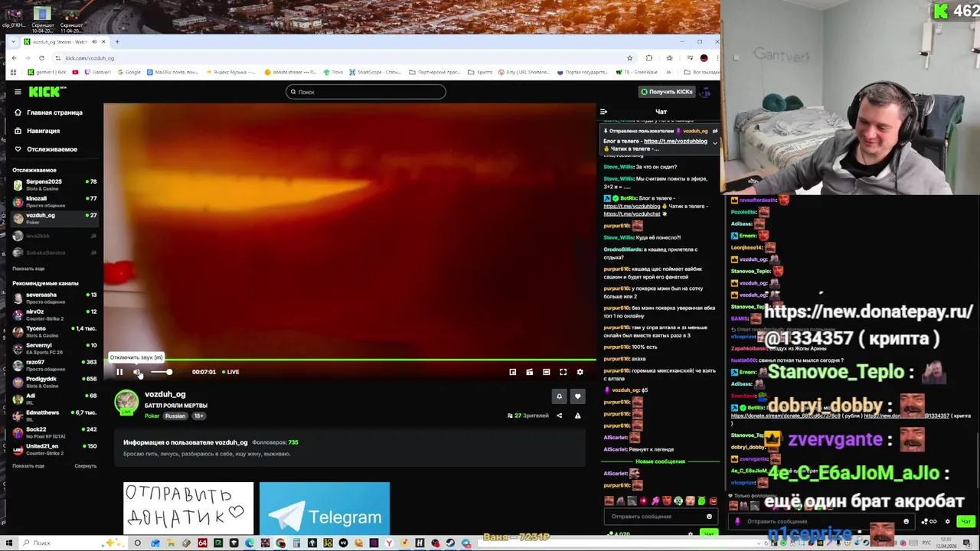Open tab search dropdown arrow in Chrome
The image size is (980, 551).
(14, 41)
